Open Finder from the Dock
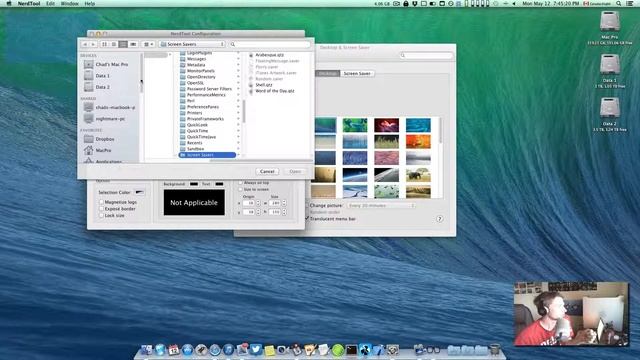The width and height of the screenshot is (640, 360). (x=146, y=350)
